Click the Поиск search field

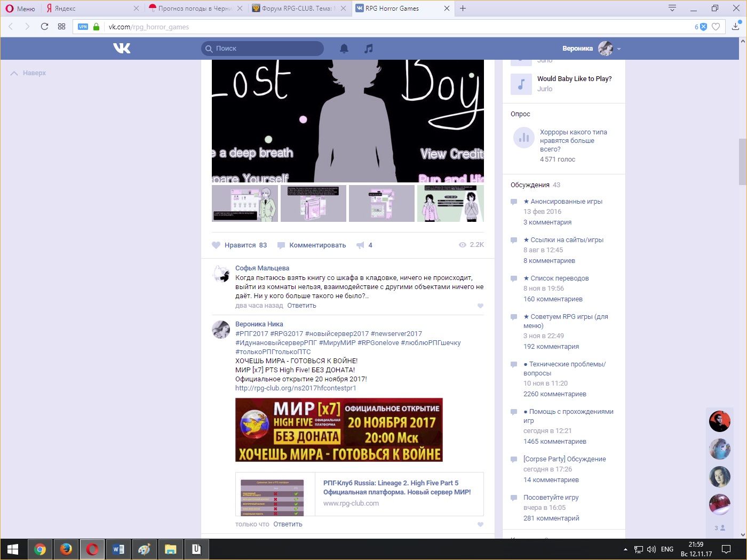(263, 49)
